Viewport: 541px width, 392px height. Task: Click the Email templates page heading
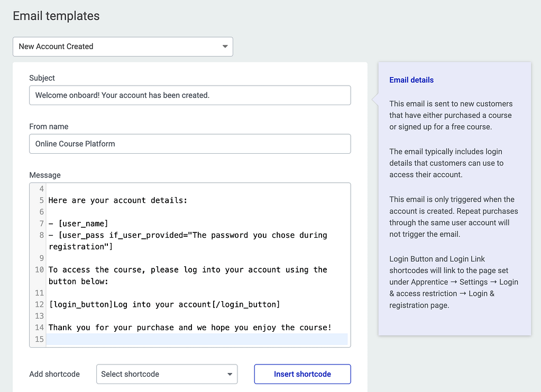tap(56, 16)
